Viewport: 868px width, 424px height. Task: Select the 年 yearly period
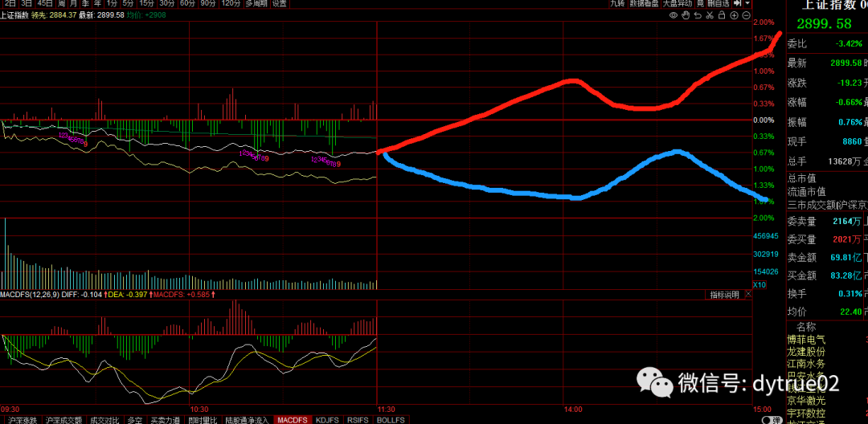point(97,3)
